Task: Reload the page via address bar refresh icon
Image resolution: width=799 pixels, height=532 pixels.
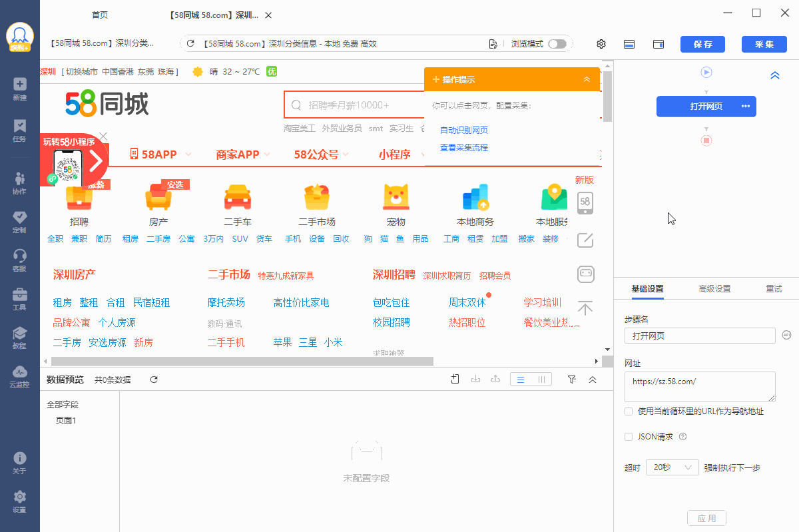Action: 190,44
